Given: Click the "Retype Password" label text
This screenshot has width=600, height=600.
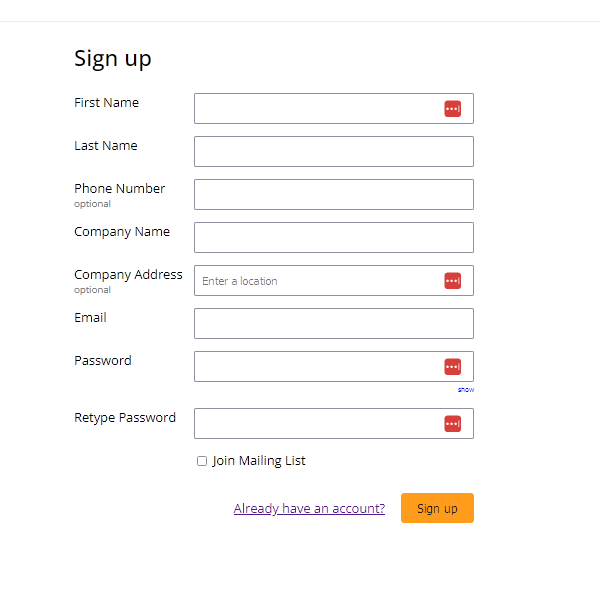Looking at the screenshot, I should (125, 417).
